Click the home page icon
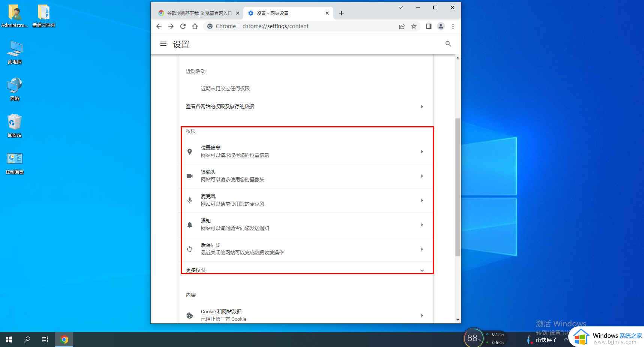The image size is (644, 347). point(195,26)
